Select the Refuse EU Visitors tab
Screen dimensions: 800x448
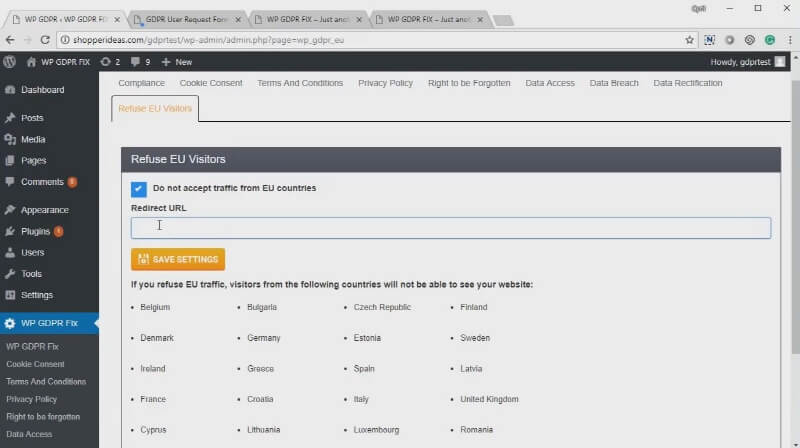[155, 108]
